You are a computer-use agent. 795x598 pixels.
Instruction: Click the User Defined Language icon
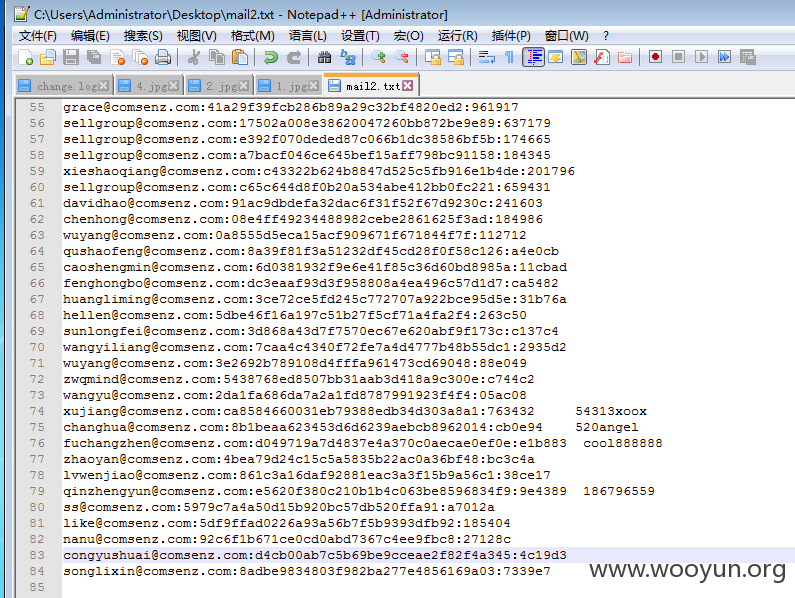pyautogui.click(x=556, y=57)
